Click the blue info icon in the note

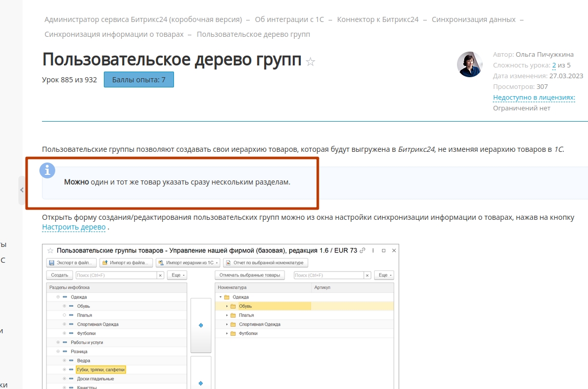(x=48, y=171)
